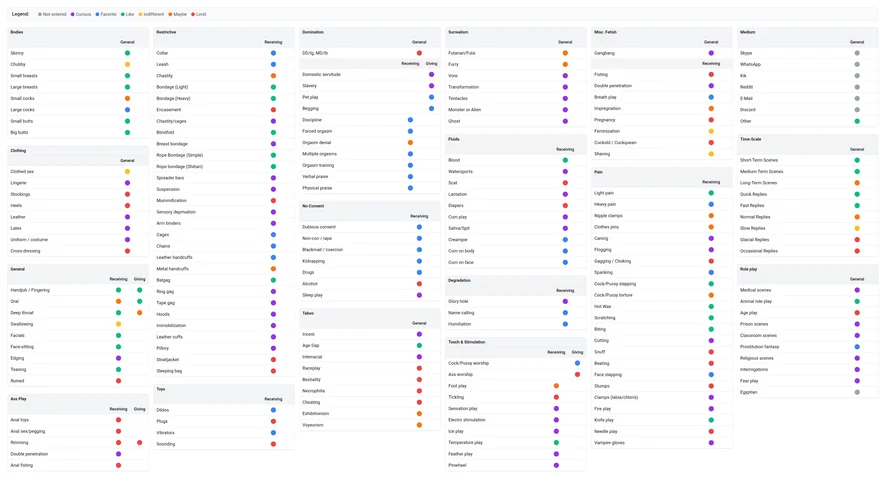Click the Long-Term Scenes label
The width and height of the screenshot is (886, 486).
(758, 183)
